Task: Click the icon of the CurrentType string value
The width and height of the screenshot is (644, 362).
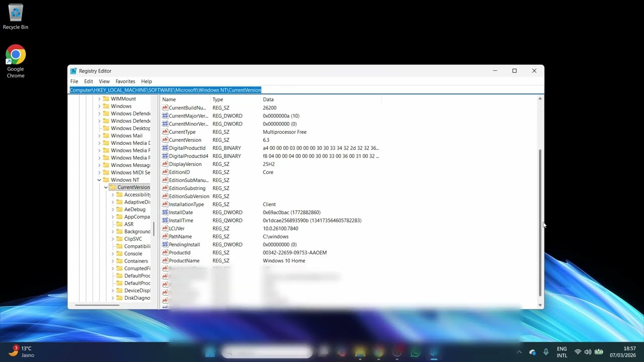Action: (165, 132)
